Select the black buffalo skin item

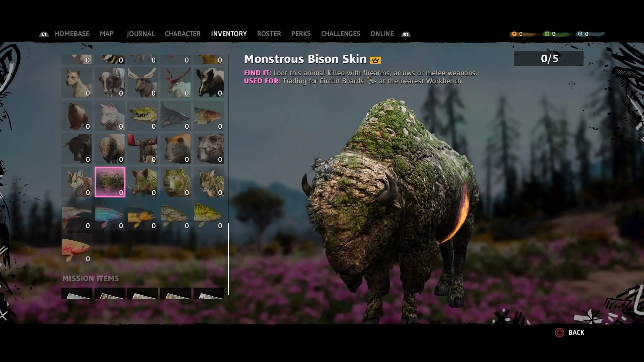coord(77,149)
